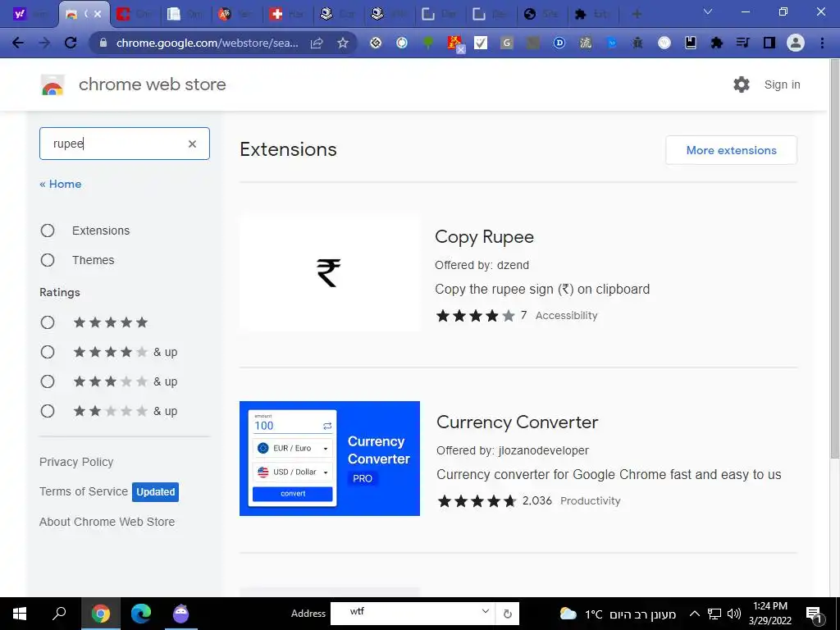Click the Sign in link
The height and width of the screenshot is (630, 840).
point(782,84)
